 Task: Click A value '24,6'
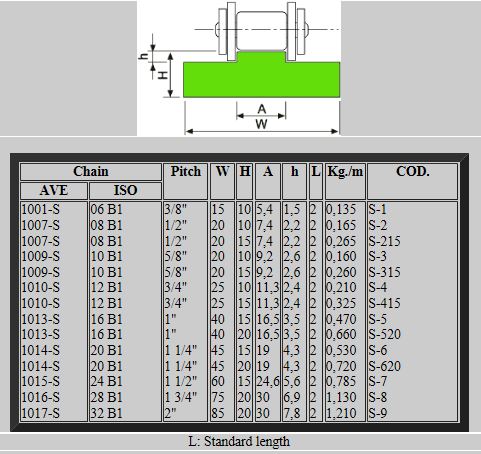pos(268,381)
